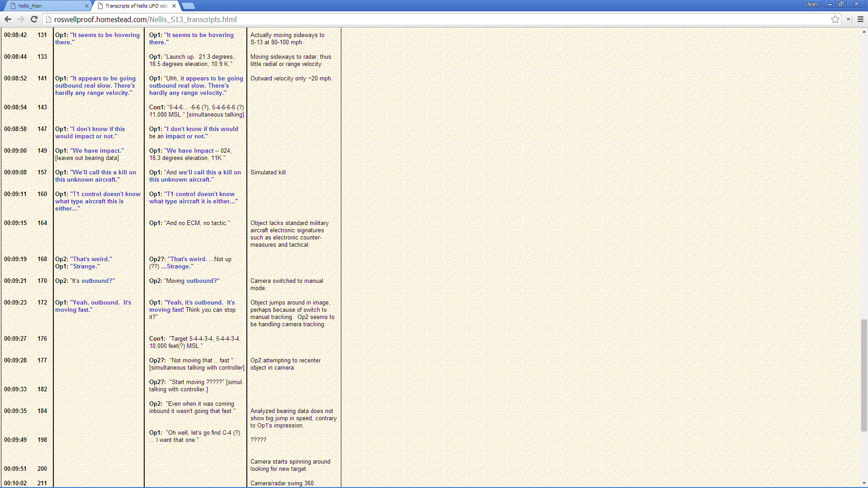Open the Jean profile switcher

pyautogui.click(x=812, y=4)
